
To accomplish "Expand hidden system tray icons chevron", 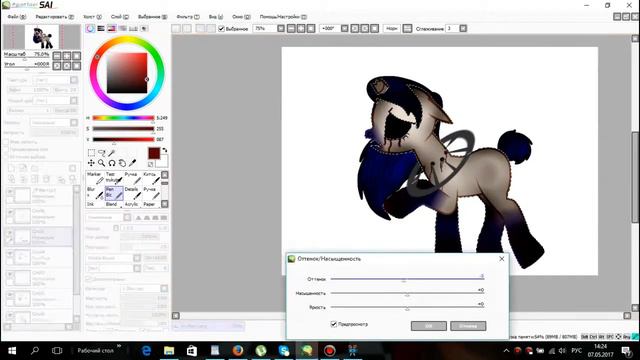I will [x=507, y=351].
